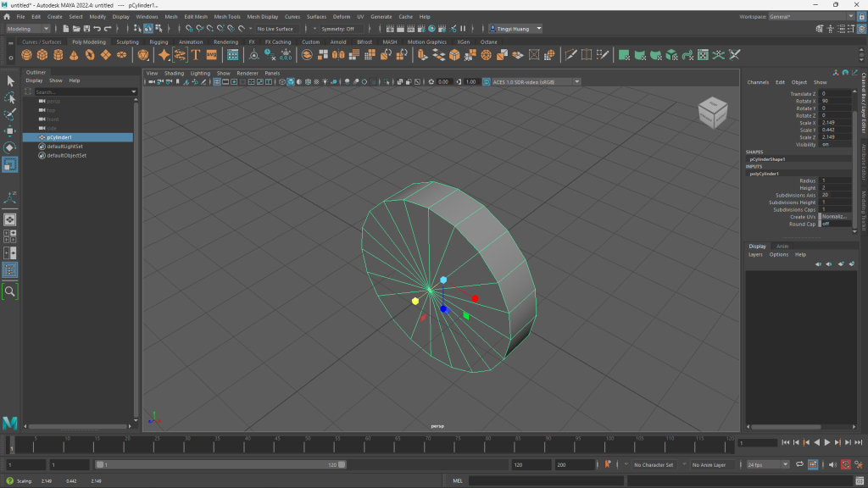
Task: Click the New scene icon
Action: point(66,29)
